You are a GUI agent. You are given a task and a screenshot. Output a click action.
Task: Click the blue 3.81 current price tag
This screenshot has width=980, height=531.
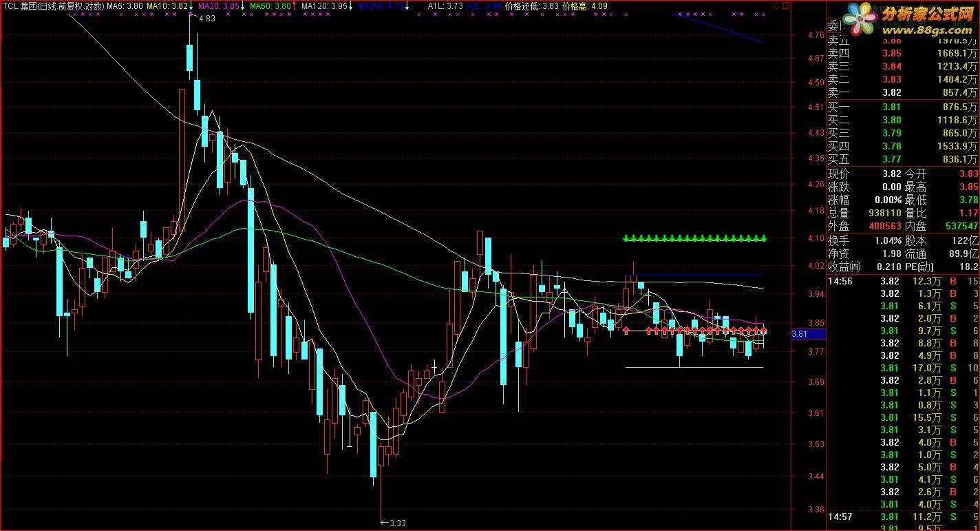tap(807, 334)
